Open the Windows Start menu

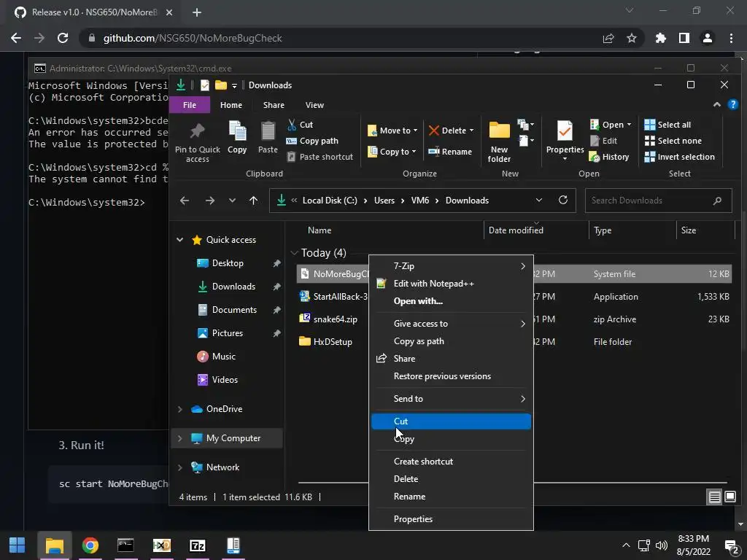18,545
